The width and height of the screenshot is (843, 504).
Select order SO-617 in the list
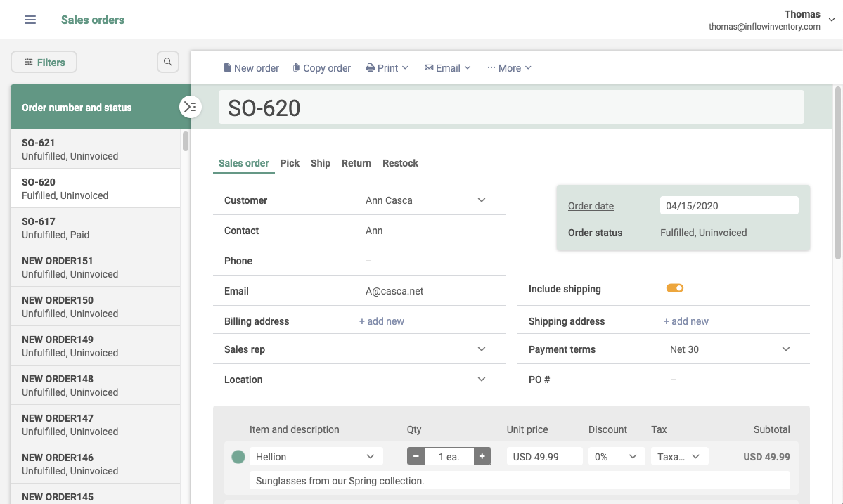(95, 228)
